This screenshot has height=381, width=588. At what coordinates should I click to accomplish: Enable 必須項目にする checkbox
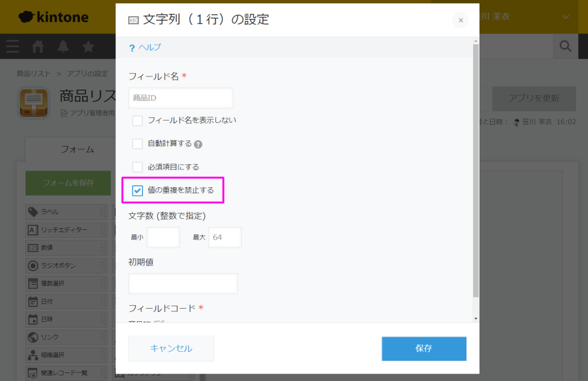tap(138, 167)
